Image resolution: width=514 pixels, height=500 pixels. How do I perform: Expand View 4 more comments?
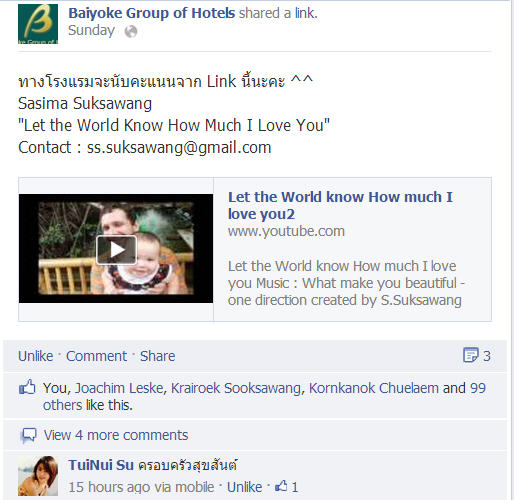point(116,435)
